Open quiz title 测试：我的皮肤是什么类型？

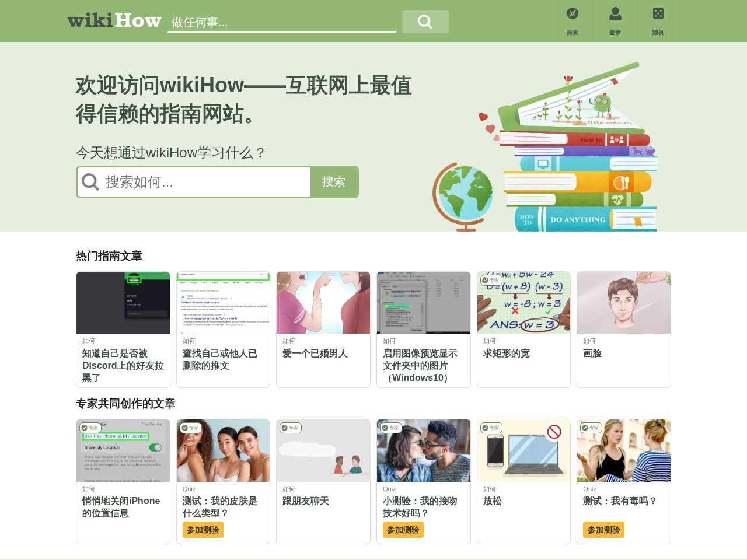coord(220,507)
